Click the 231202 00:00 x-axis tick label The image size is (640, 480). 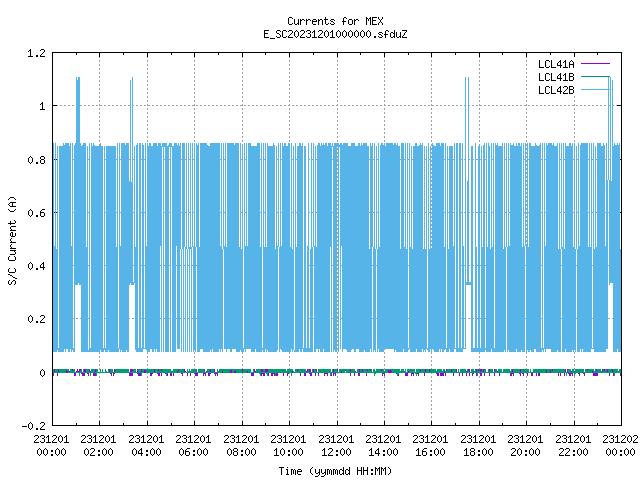(620, 446)
